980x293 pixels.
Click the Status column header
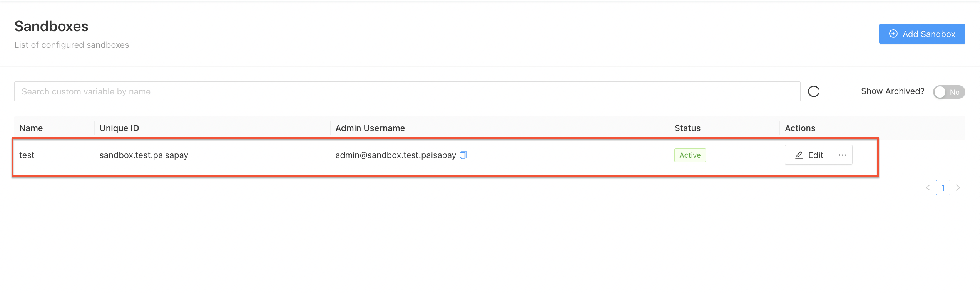click(687, 128)
